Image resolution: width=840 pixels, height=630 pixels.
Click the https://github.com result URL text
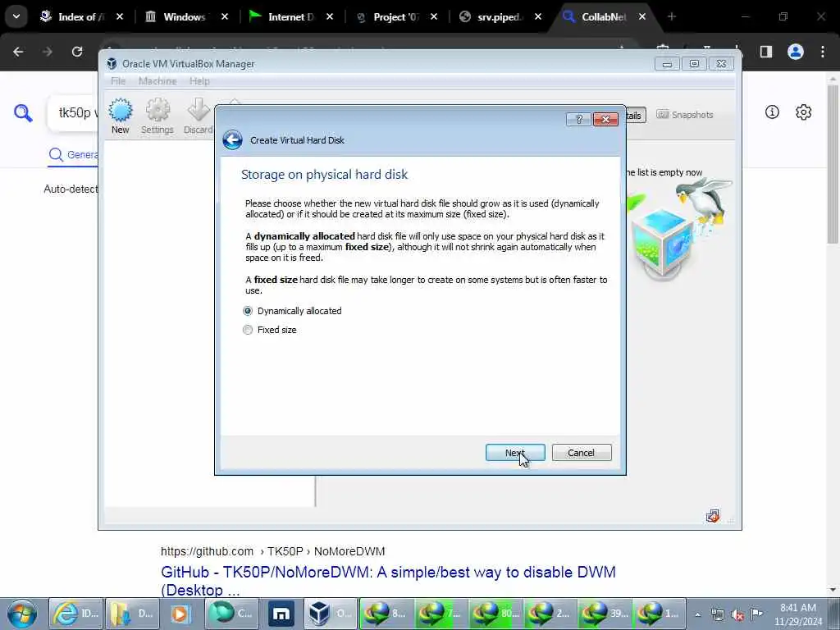pyautogui.click(x=207, y=551)
